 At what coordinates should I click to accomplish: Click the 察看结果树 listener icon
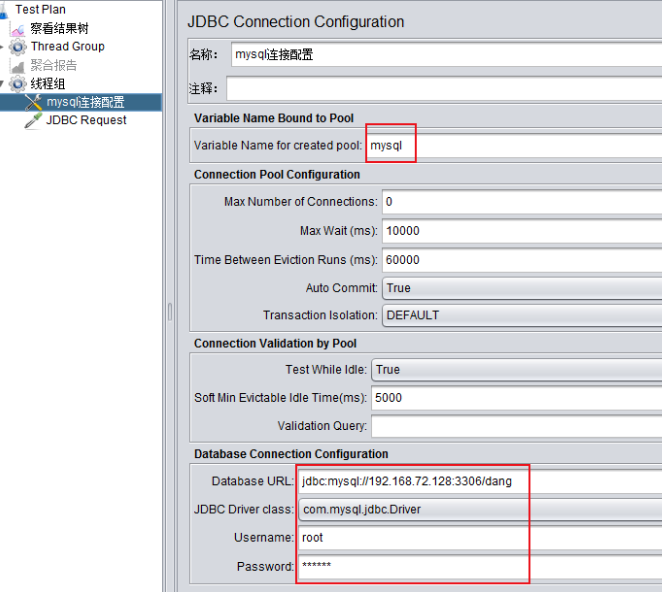pos(18,29)
